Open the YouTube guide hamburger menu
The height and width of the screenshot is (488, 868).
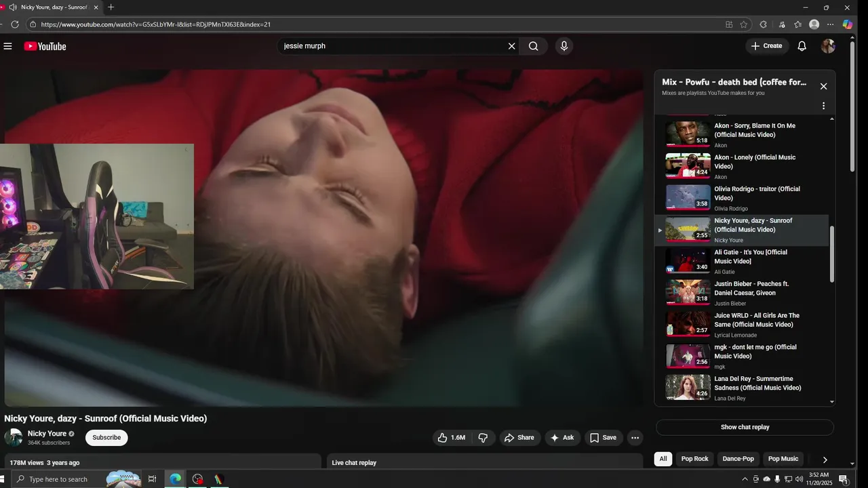pyautogui.click(x=7, y=46)
